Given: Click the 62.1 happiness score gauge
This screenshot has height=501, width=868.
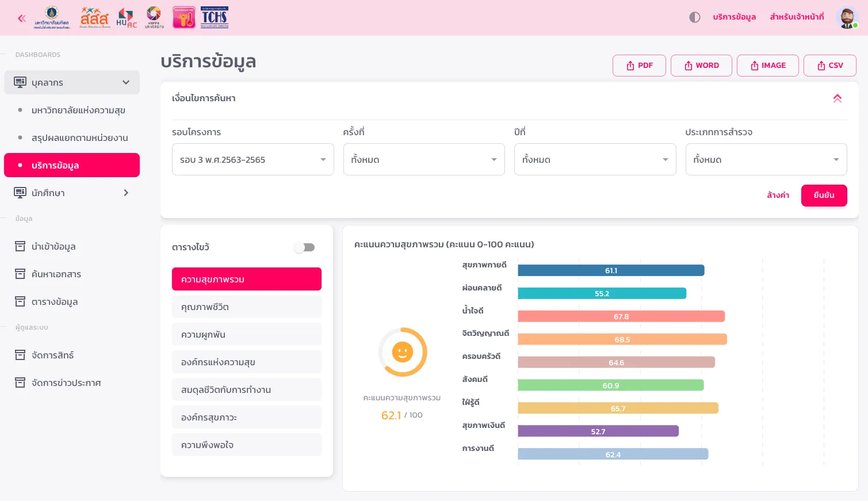Looking at the screenshot, I should pyautogui.click(x=402, y=351).
